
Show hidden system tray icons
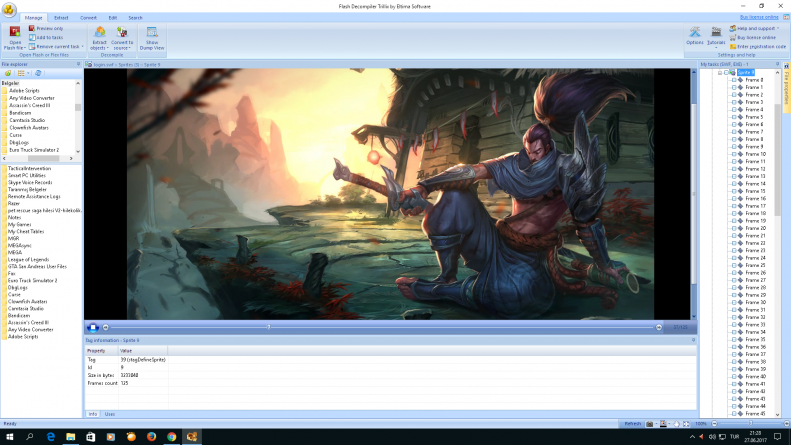[692, 437]
